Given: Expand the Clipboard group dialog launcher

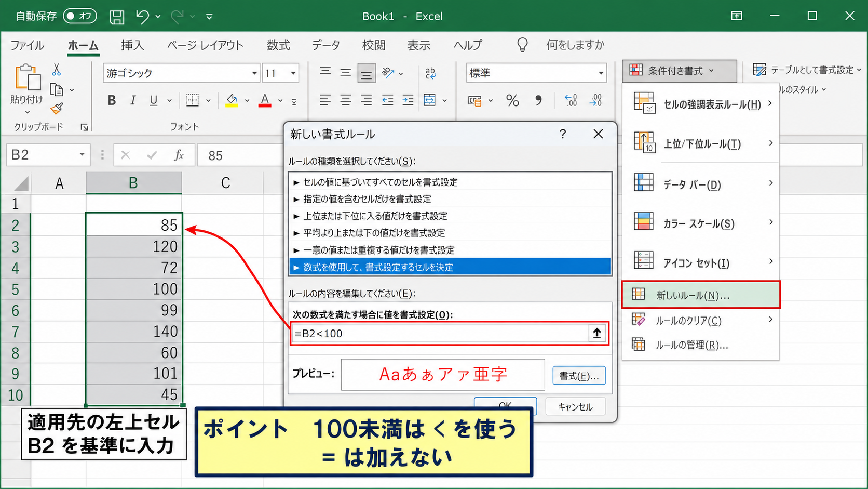Looking at the screenshot, I should pyautogui.click(x=84, y=127).
